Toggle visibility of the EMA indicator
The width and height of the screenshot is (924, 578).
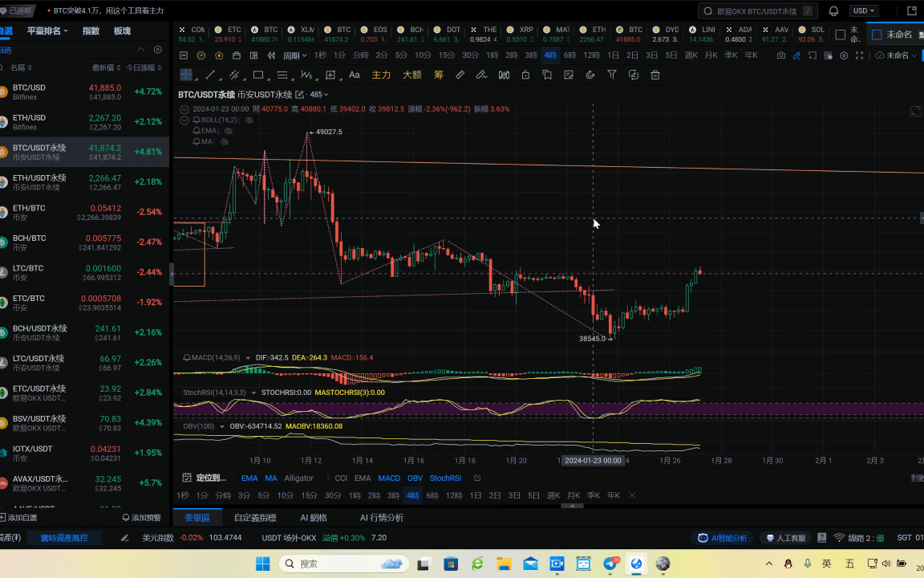pyautogui.click(x=229, y=130)
